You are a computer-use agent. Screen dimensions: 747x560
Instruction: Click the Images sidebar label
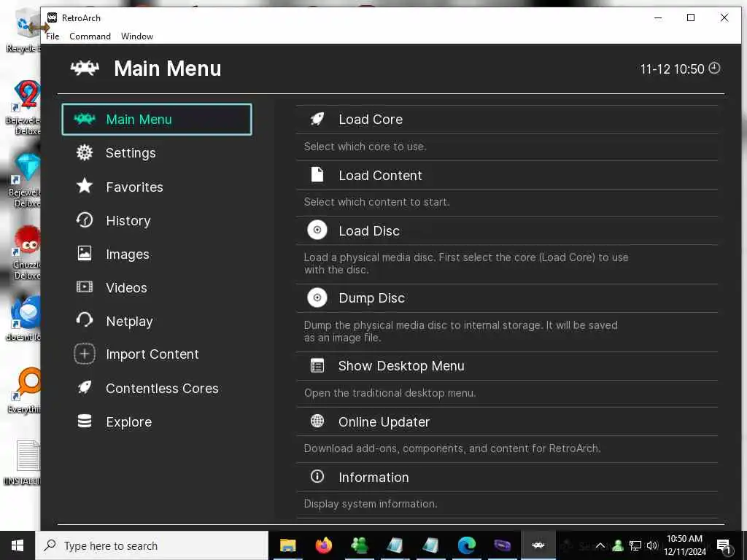click(x=127, y=254)
